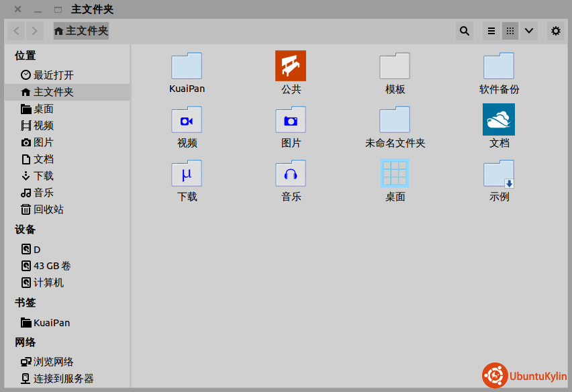The width and height of the screenshot is (572, 392).
Task: Select the 文档 cloud documents icon
Action: coord(499,119)
